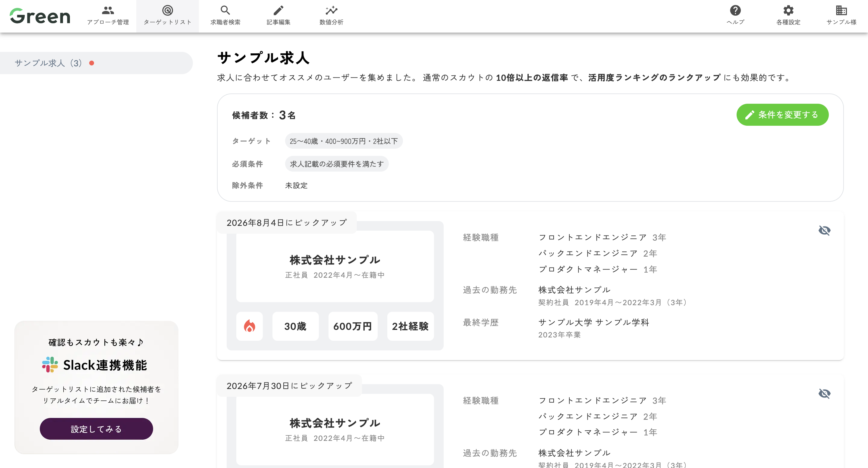Click the flame icon on August 4 card
This screenshot has height=468, width=868.
249,326
